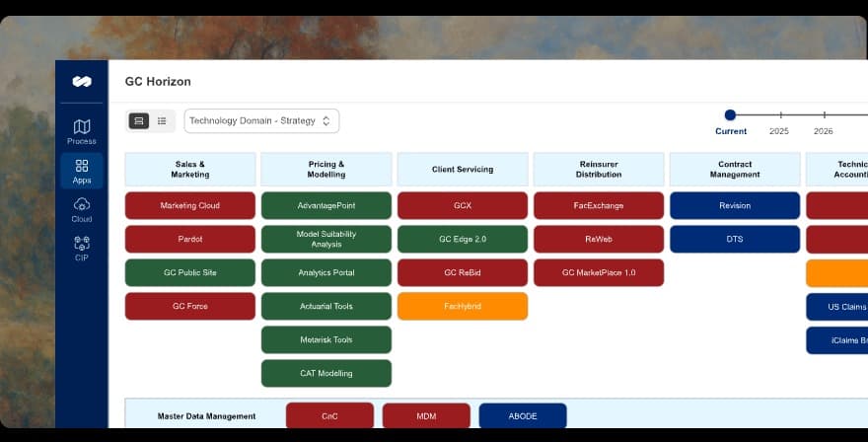Open the Process section in sidebar
The width and height of the screenshot is (868, 442).
pos(82,132)
